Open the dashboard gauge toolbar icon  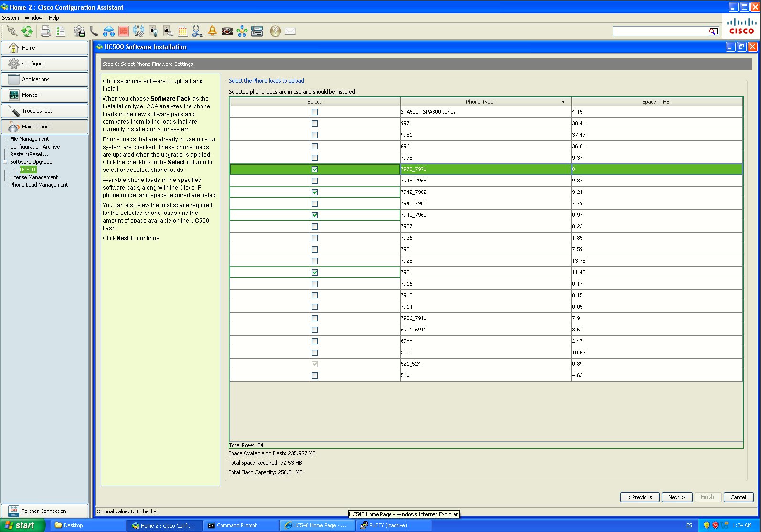tap(227, 32)
